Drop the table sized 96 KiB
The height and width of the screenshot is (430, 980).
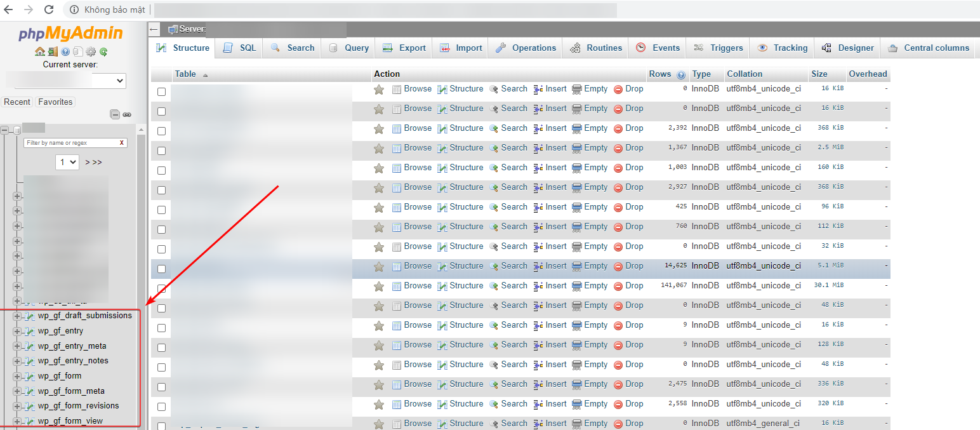point(628,207)
